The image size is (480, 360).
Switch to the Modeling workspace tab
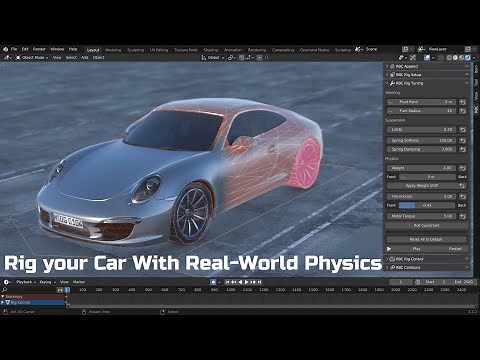[113, 50]
